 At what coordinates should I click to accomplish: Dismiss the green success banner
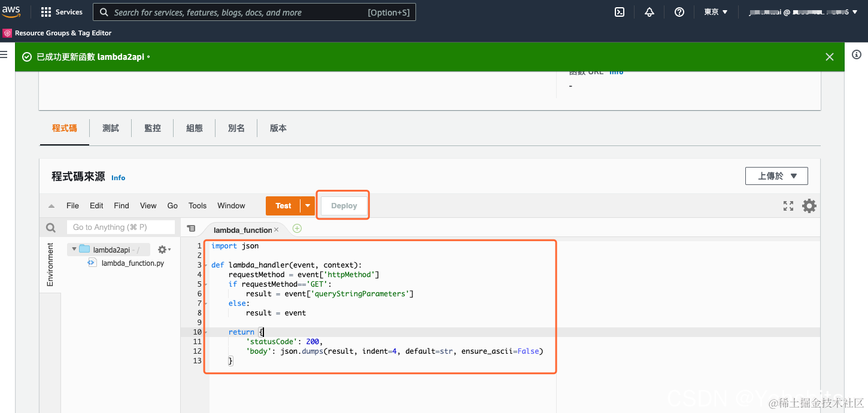click(x=830, y=57)
